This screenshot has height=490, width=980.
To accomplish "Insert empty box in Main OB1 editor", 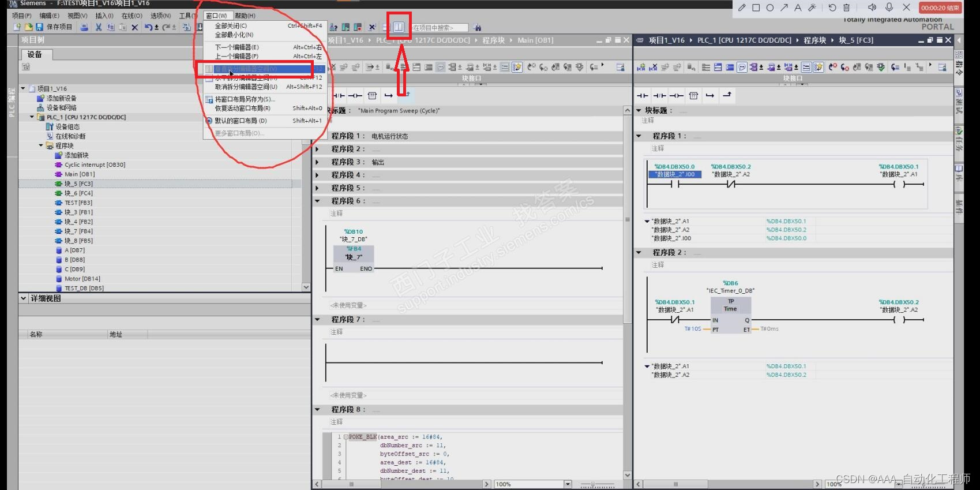I will 372,95.
